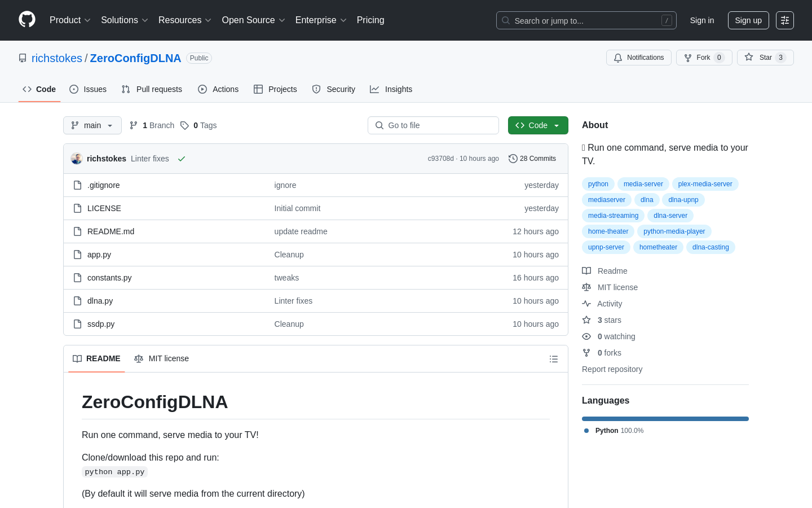Image resolution: width=812 pixels, height=508 pixels.
Task: Open the Insights tab
Action: (391, 89)
